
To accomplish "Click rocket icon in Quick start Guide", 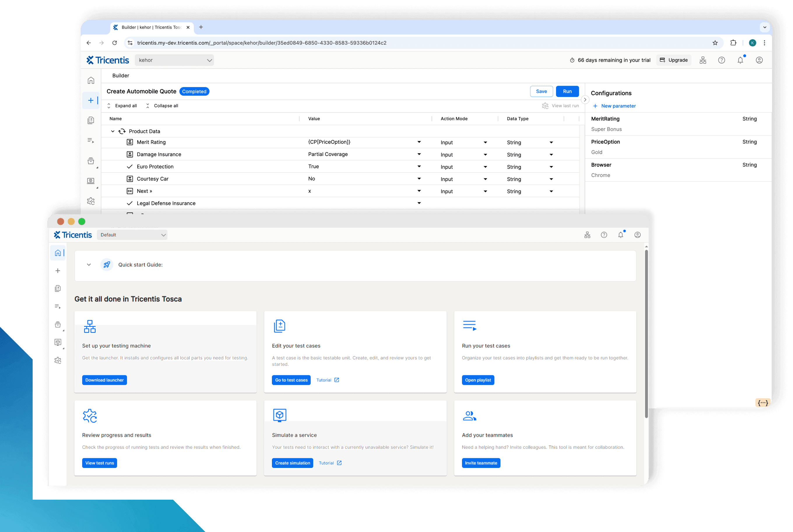I will [107, 265].
